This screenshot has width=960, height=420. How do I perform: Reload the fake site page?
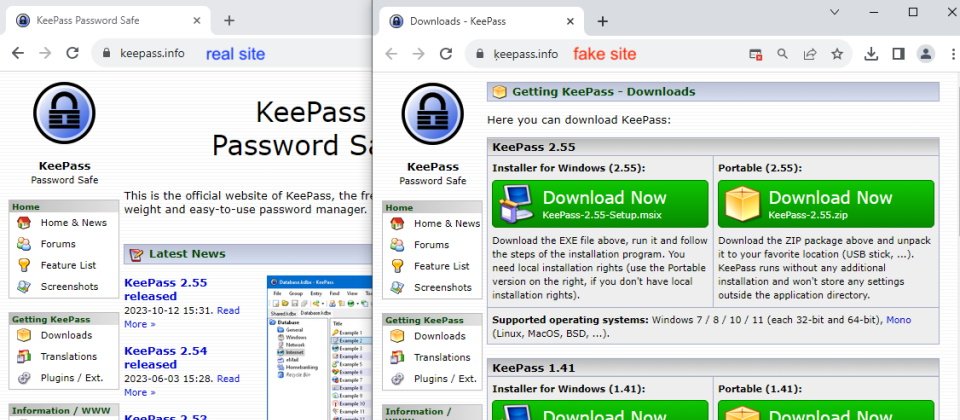[x=446, y=54]
